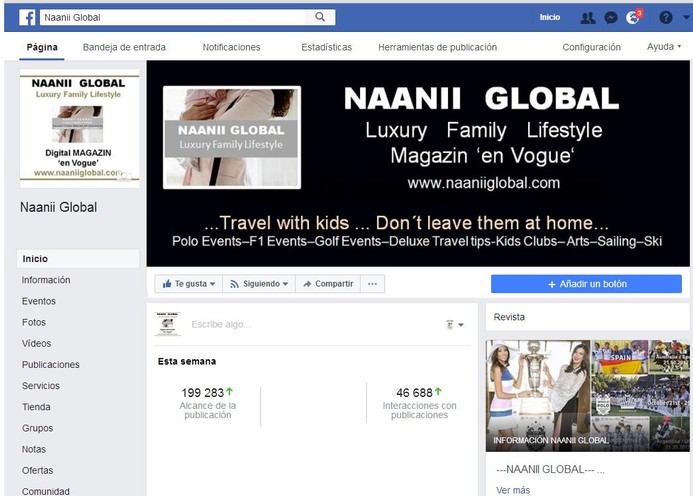Click the ---NAANII GLOBAL--- description text
The image size is (693, 496).
coord(550,469)
